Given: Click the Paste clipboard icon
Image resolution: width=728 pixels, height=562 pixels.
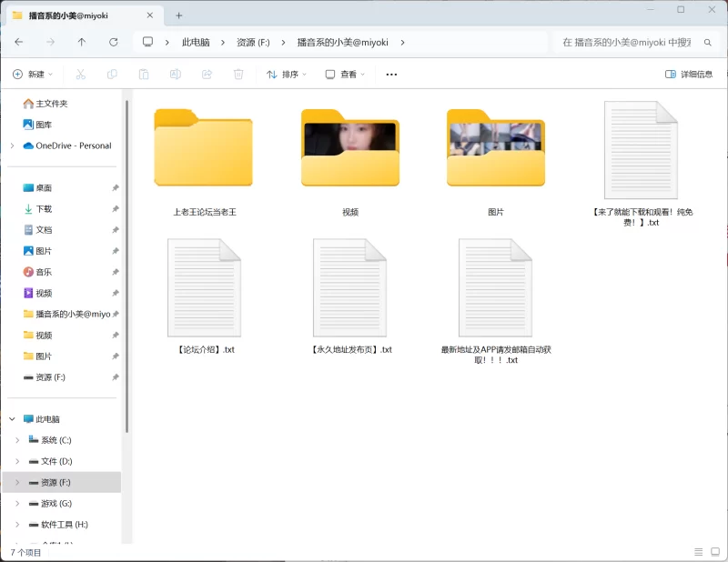Looking at the screenshot, I should (x=144, y=75).
